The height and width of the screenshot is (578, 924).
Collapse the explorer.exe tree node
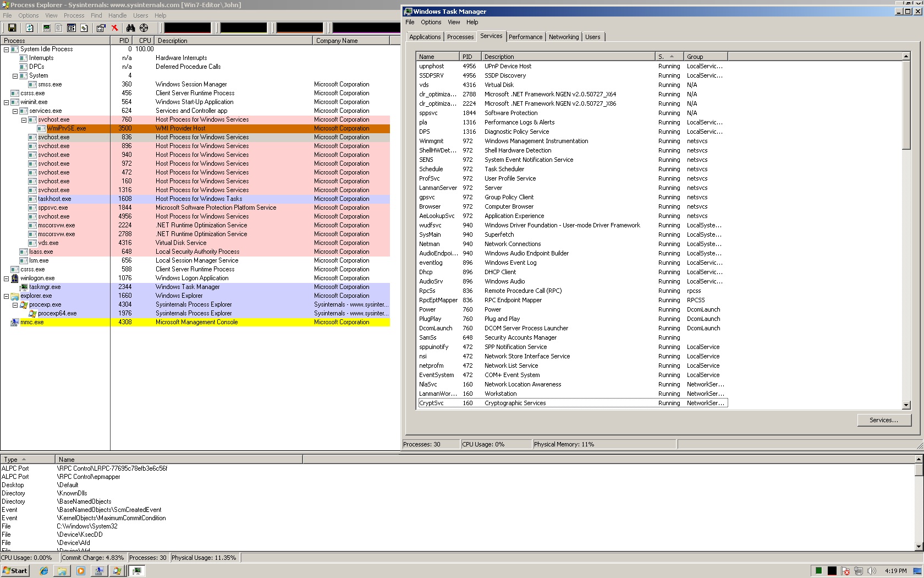pyautogui.click(x=7, y=296)
